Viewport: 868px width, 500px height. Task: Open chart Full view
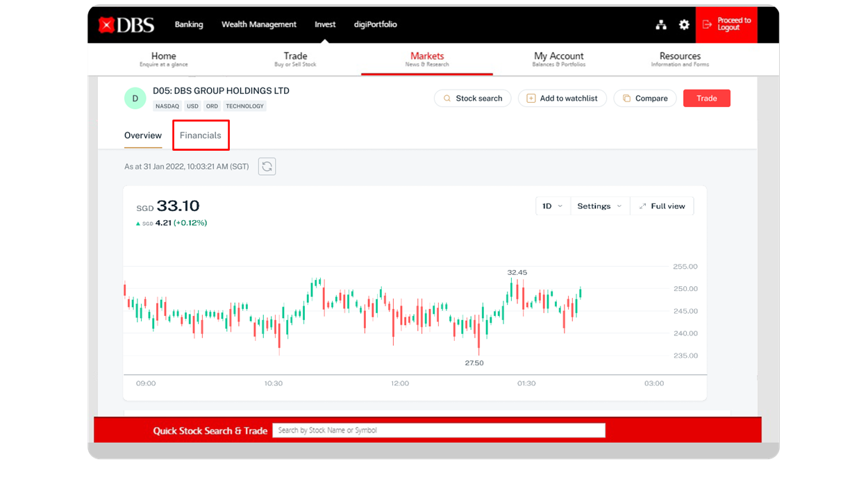tap(662, 206)
